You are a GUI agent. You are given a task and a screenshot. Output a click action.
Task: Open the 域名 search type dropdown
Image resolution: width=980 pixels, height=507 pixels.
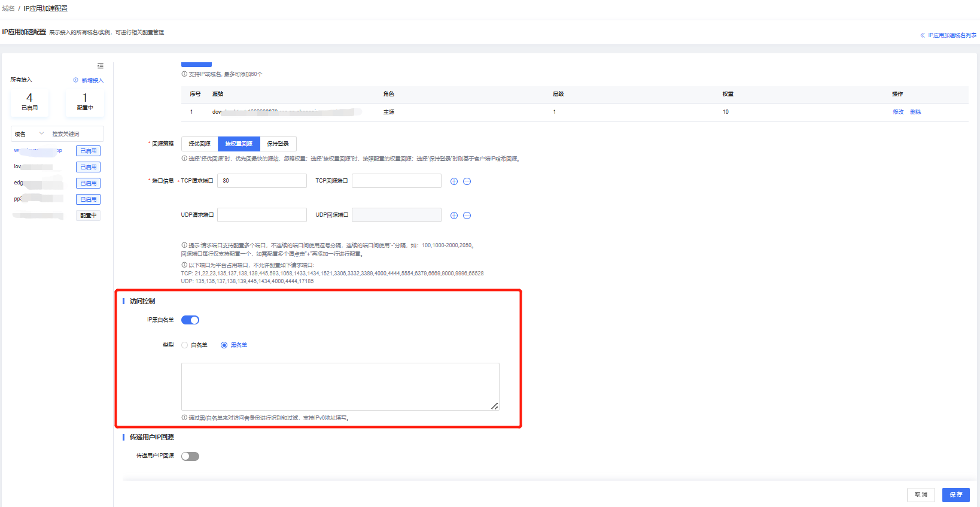click(29, 134)
